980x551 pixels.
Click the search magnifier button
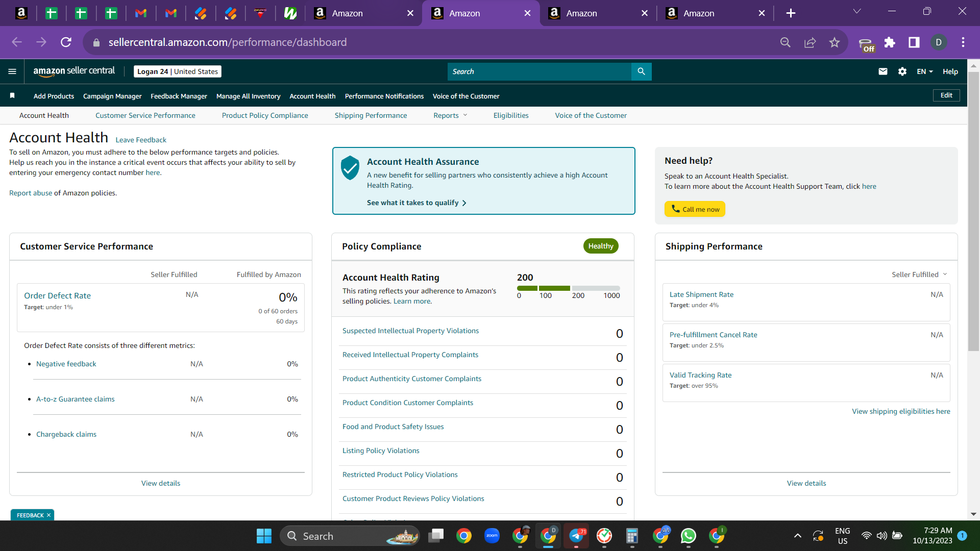(641, 71)
